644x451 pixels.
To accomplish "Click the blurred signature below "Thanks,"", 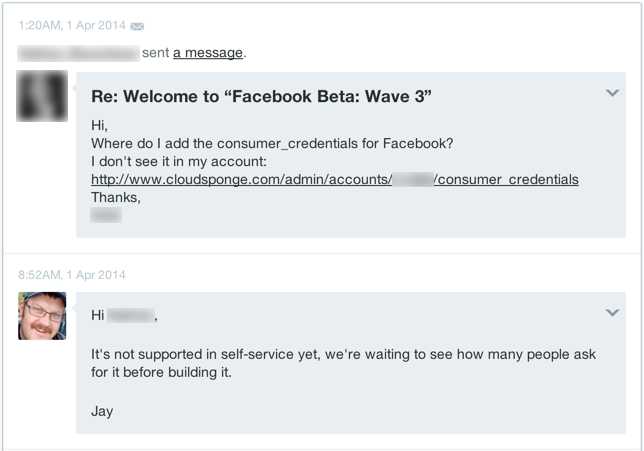I will (106, 215).
